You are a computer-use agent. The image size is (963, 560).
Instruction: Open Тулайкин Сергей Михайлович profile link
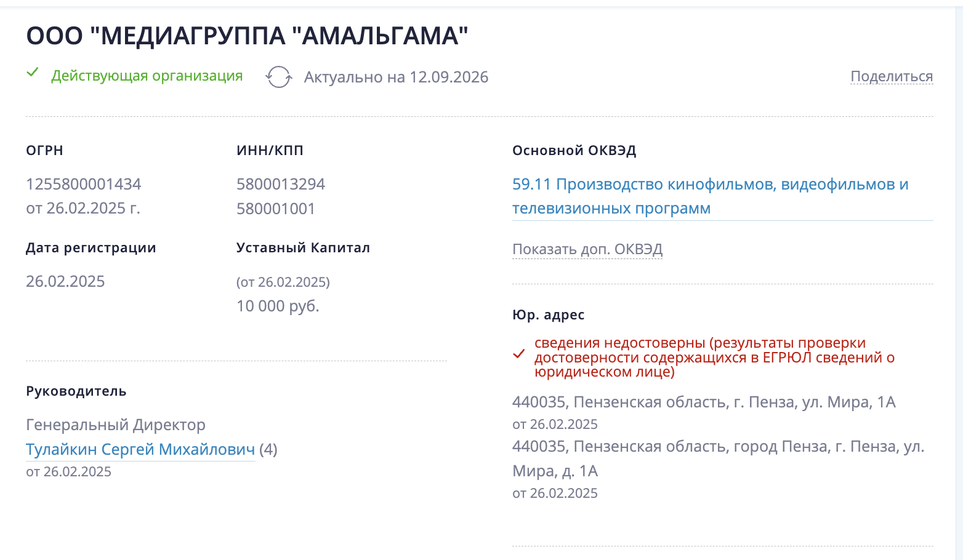coord(140,449)
